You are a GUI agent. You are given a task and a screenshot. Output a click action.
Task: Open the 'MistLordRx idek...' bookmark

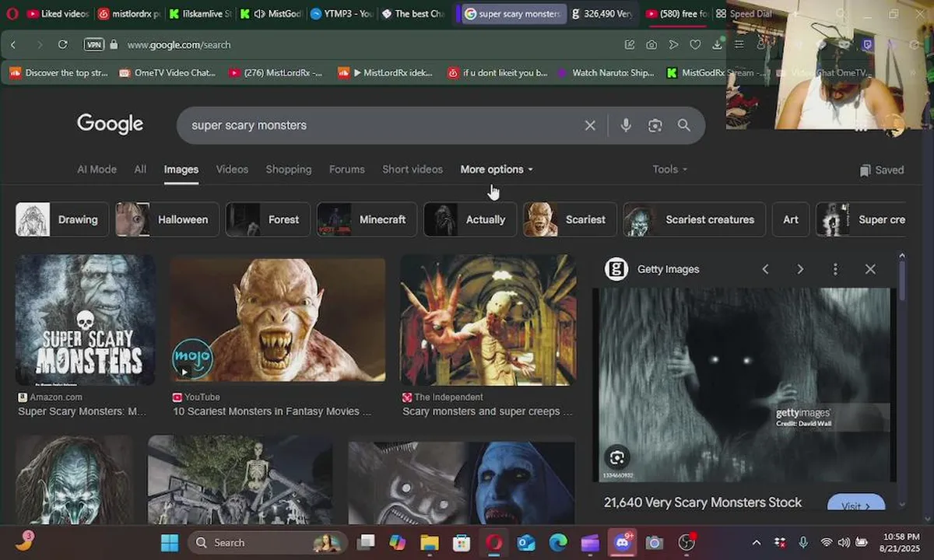click(x=385, y=72)
